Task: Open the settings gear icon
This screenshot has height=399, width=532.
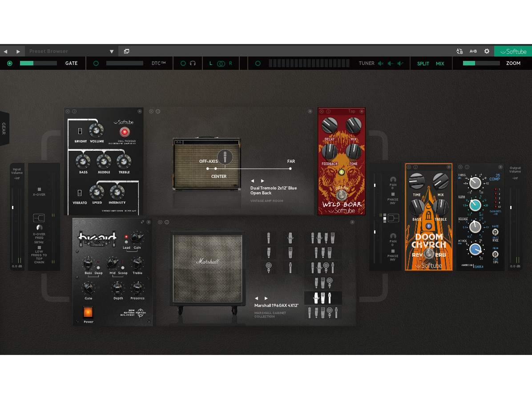Action: coord(487,51)
